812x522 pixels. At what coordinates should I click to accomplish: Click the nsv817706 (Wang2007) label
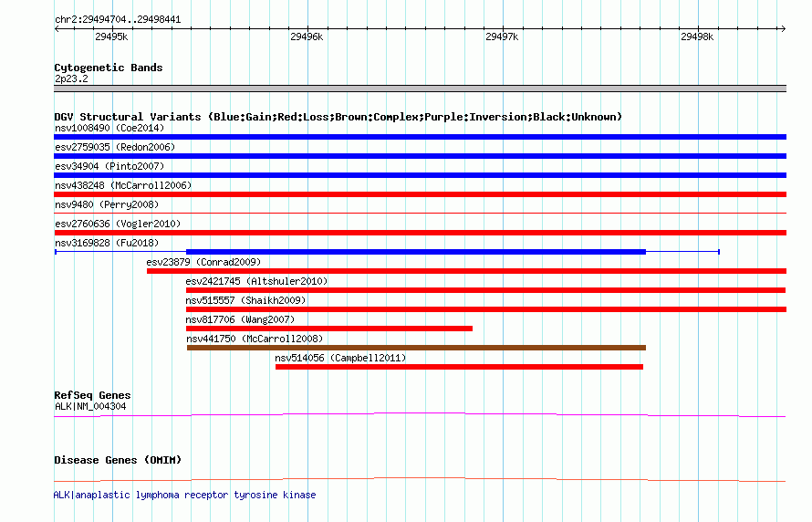click(240, 319)
